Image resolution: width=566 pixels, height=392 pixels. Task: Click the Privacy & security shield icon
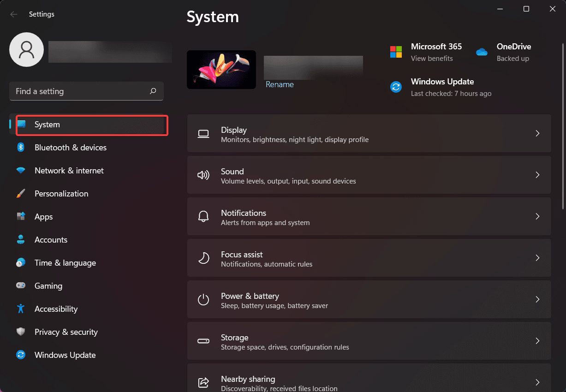pos(21,332)
